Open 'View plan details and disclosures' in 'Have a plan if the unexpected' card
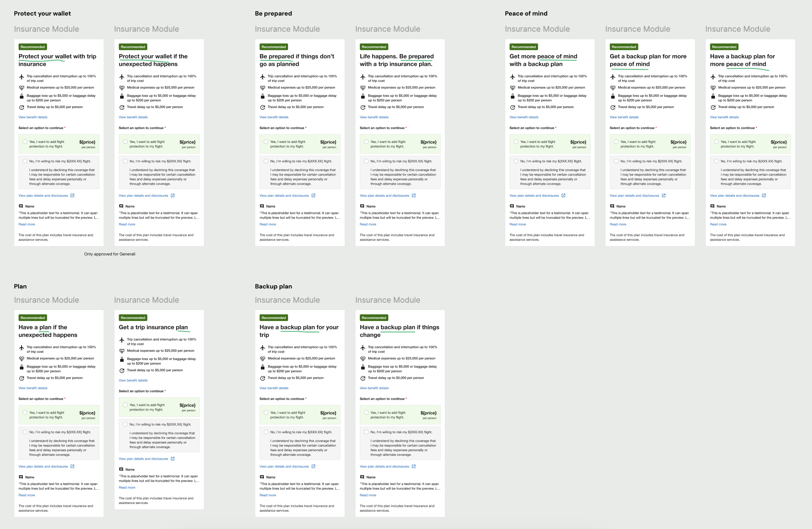 (43, 466)
